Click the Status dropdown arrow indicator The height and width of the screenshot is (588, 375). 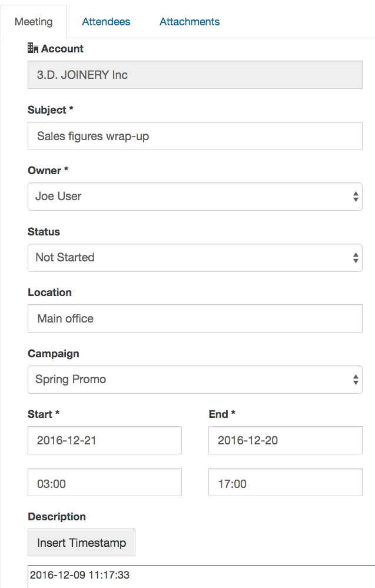pyautogui.click(x=356, y=258)
